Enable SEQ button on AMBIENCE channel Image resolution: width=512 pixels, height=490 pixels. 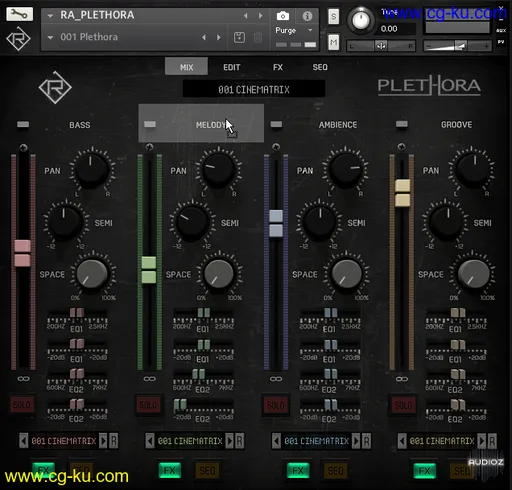pos(335,470)
